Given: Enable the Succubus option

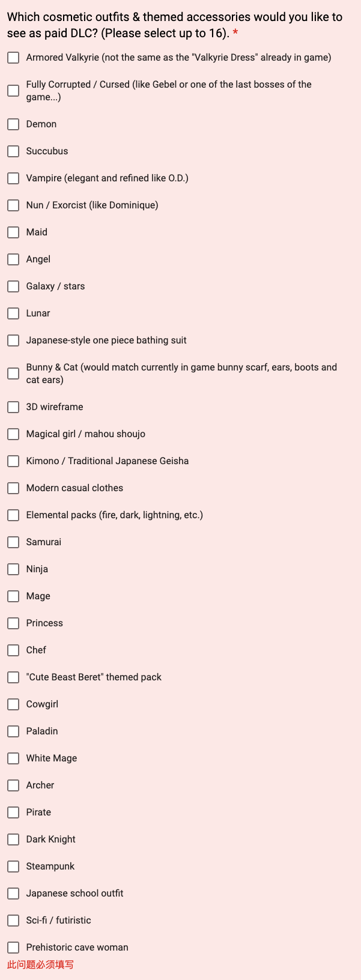Looking at the screenshot, I should [13, 151].
